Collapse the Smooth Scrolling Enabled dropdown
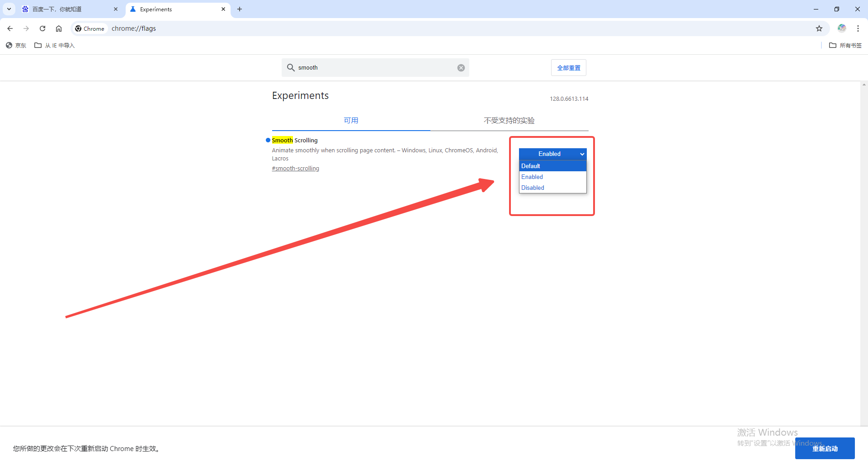This screenshot has width=868, height=470. coord(552,154)
